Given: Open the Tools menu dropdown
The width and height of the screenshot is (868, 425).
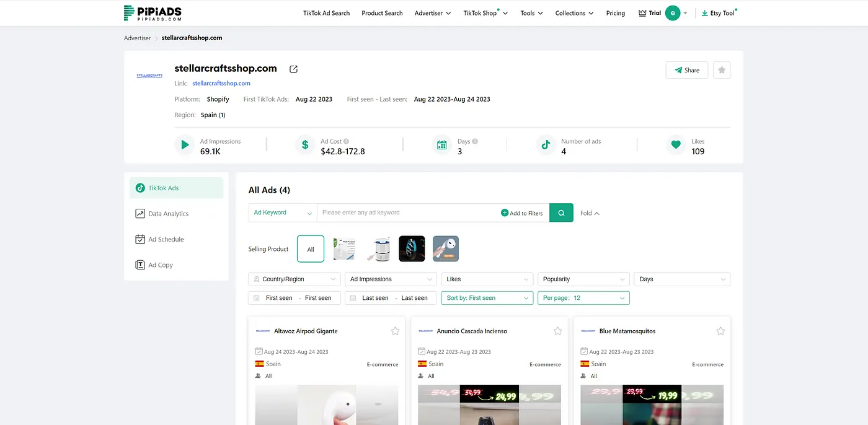Looking at the screenshot, I should [x=531, y=13].
